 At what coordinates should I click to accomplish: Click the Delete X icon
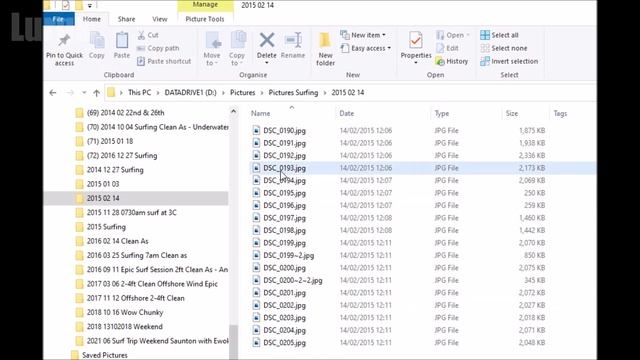[x=267, y=40]
